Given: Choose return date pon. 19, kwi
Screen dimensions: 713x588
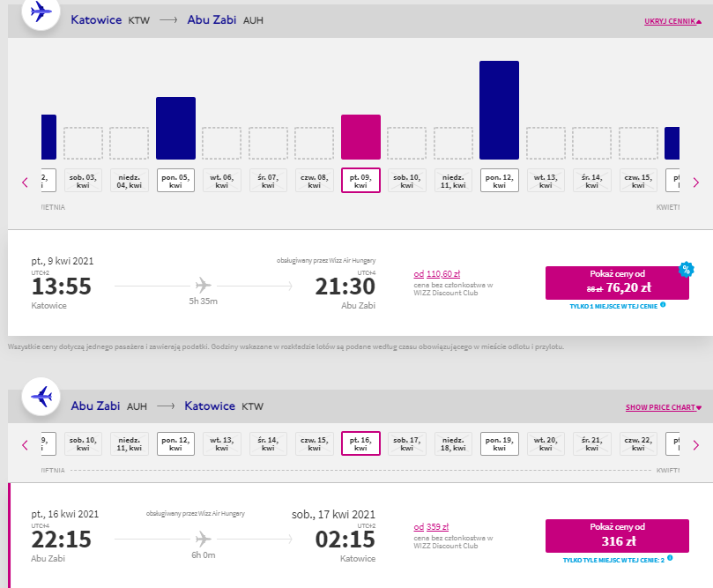Looking at the screenshot, I should [500, 443].
